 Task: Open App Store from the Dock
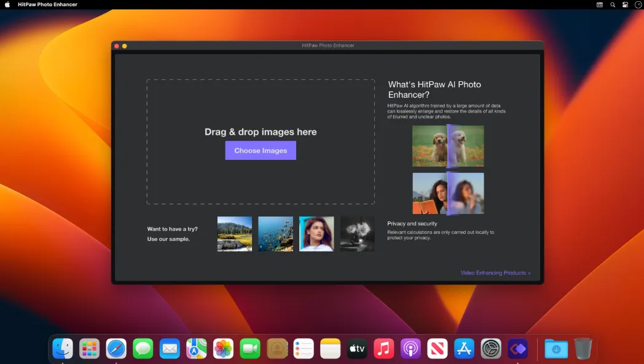coord(464,349)
